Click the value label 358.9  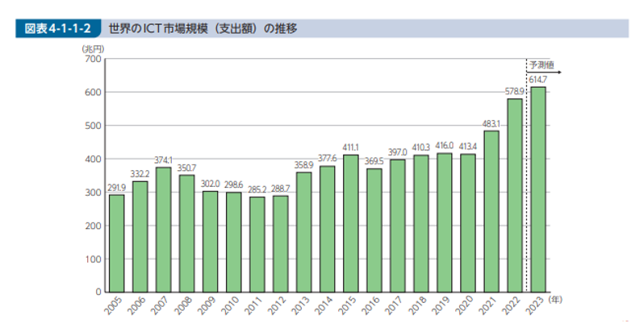(x=303, y=164)
